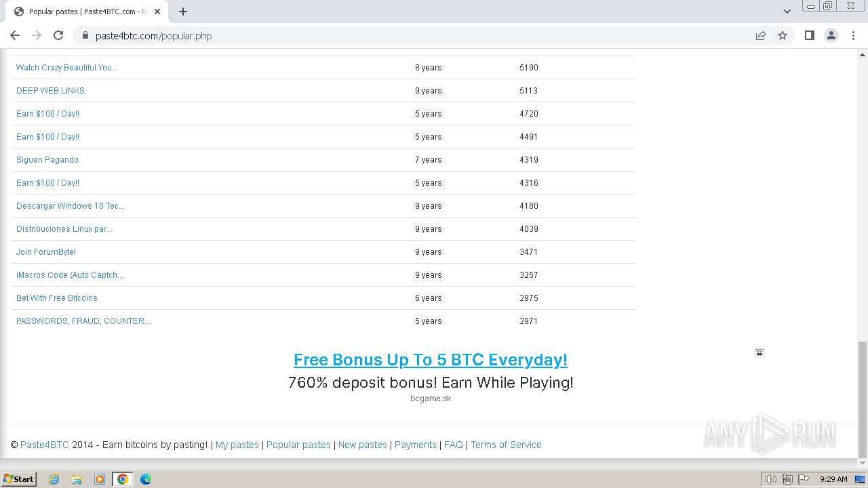Open File Explorer from taskbar
Screen dimensions: 868x488
coord(77,479)
